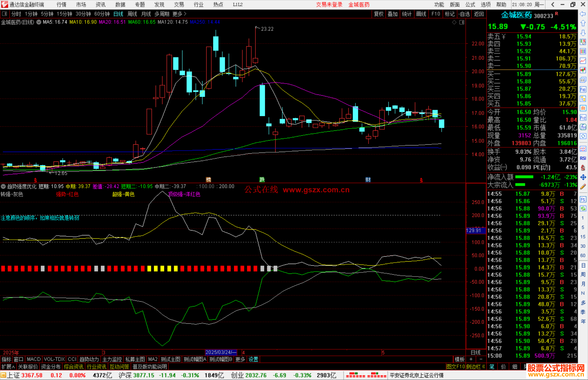Open the 更多 indicators tab at bottom

click(x=240, y=360)
